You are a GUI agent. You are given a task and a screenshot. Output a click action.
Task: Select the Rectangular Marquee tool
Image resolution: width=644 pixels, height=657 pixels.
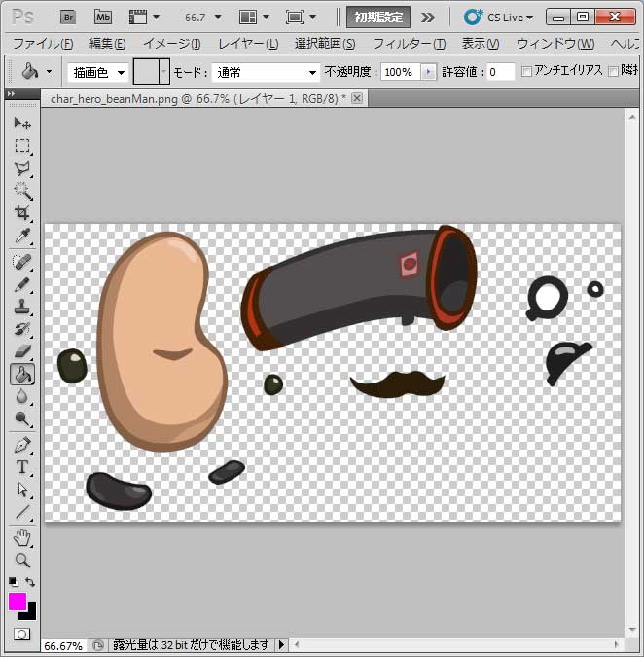tap(22, 146)
